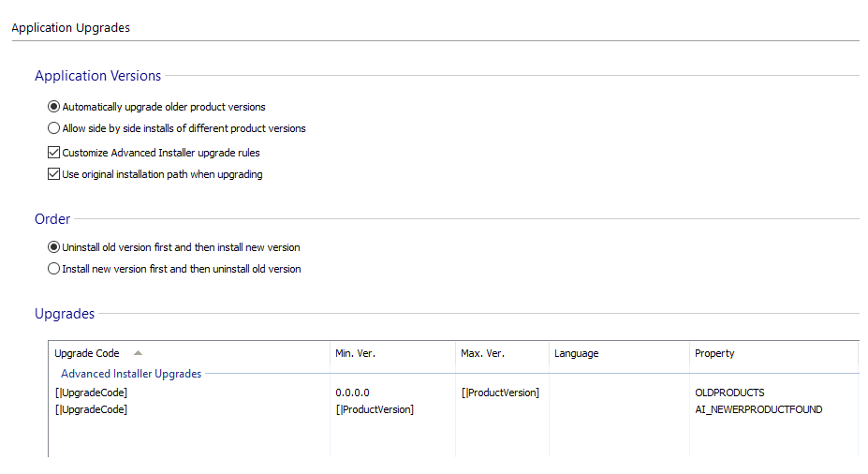This screenshot has height=474, width=868.
Task: Choose Uninstall old version first option
Action: 53,247
